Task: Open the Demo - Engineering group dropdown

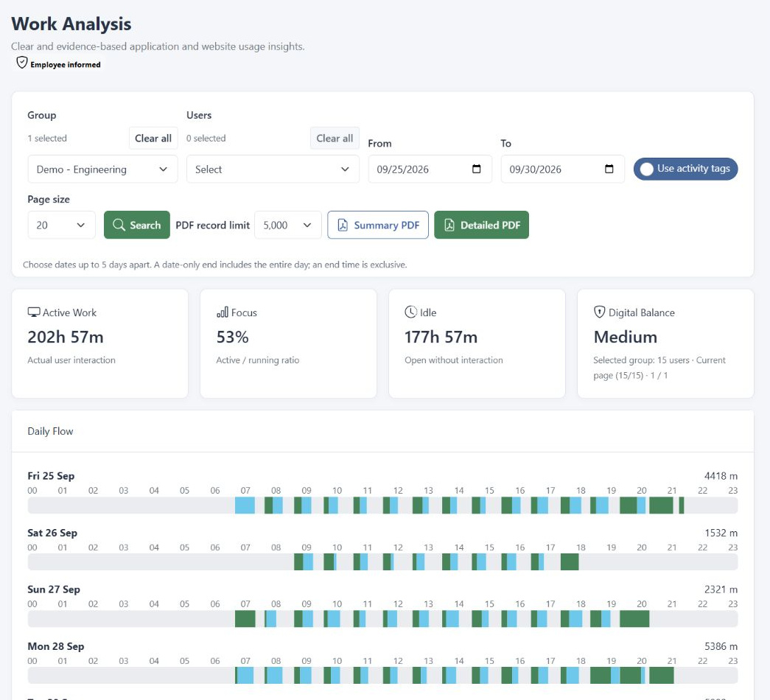Action: (x=102, y=169)
